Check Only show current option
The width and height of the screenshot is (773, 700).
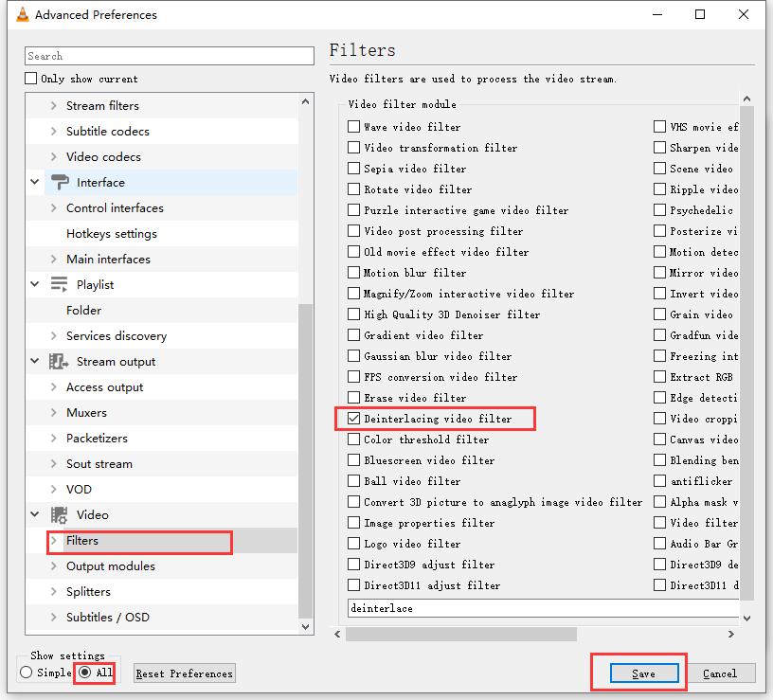point(31,79)
